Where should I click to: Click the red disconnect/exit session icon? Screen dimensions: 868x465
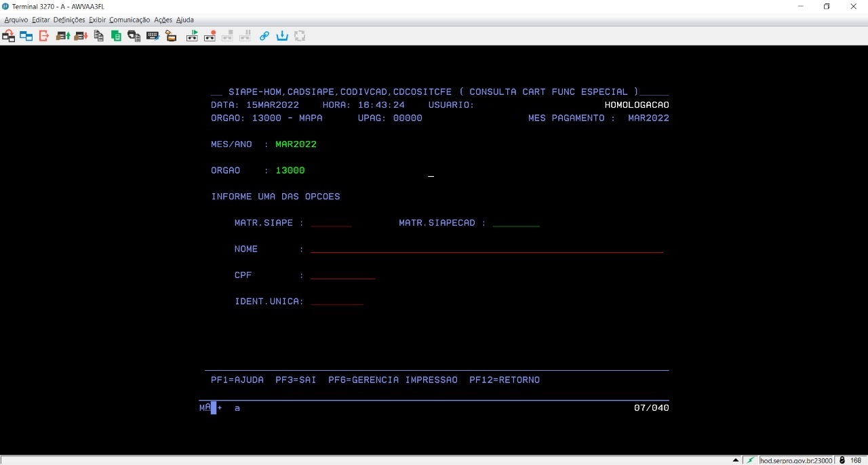tap(44, 36)
